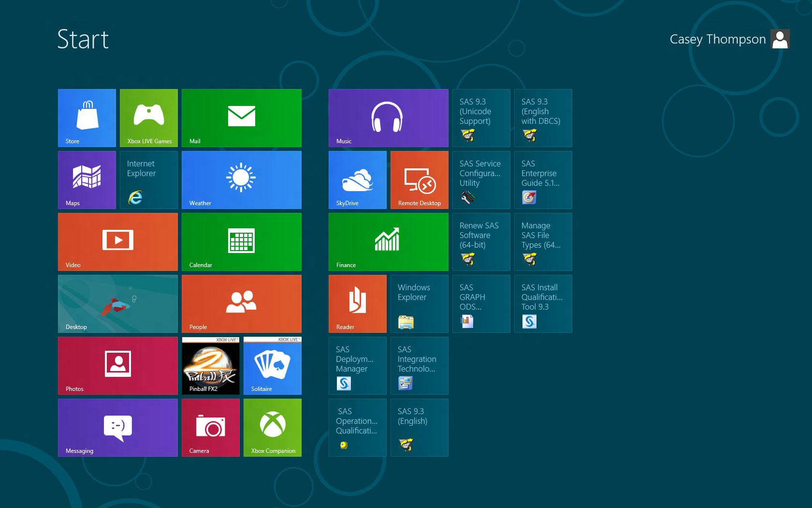
Task: Open SAS Service Configuration Utility tile
Action: click(481, 180)
